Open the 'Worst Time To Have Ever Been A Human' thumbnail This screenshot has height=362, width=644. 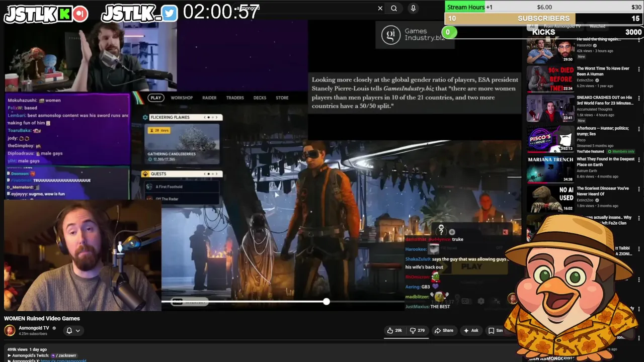[x=550, y=79]
